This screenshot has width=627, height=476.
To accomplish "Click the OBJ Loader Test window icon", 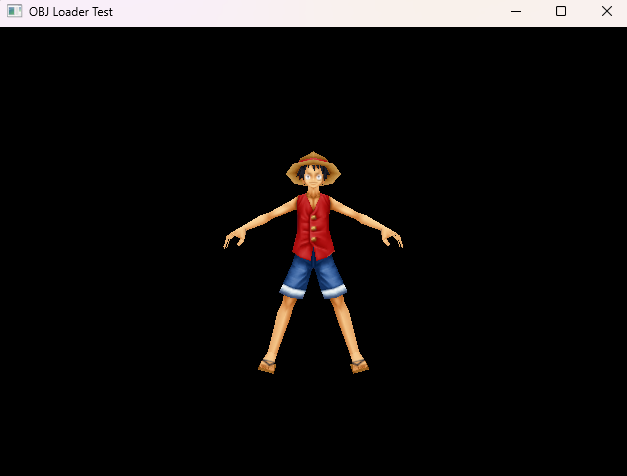I will click(x=14, y=11).
